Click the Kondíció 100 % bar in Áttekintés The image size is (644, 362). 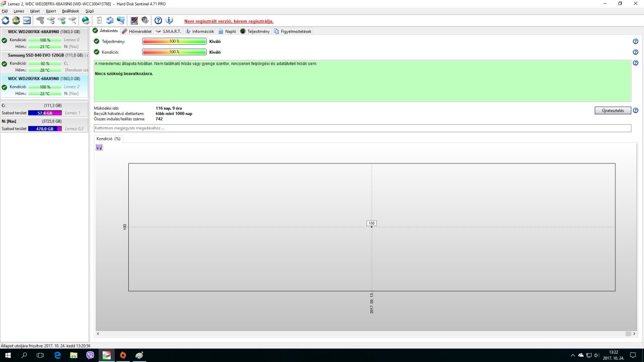click(x=174, y=52)
